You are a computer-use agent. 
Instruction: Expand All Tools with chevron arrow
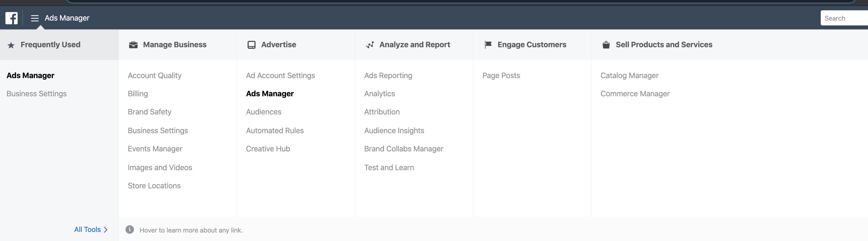105,229
